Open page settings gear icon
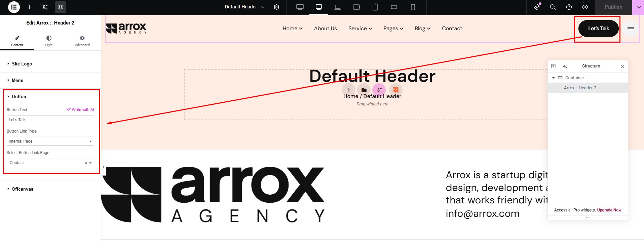 click(276, 7)
